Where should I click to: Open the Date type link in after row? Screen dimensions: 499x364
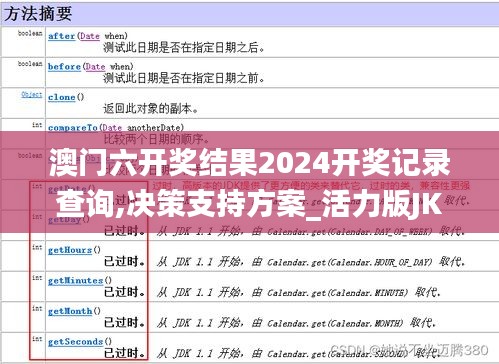90,36
